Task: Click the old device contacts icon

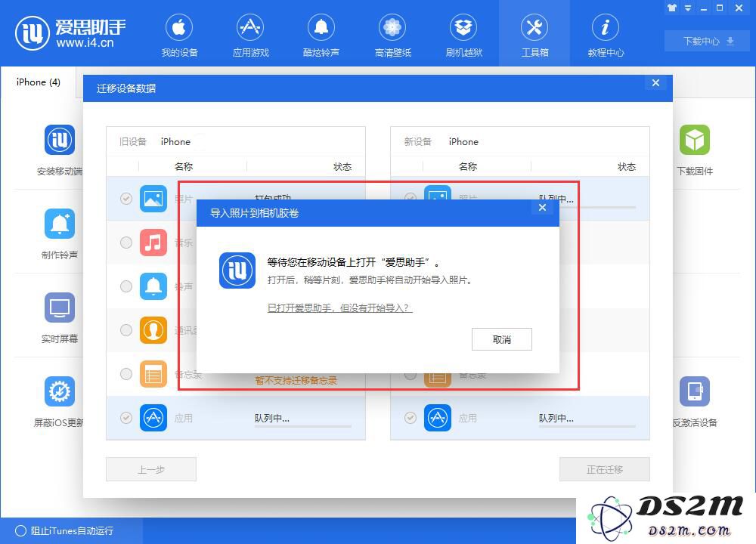Action: [153, 330]
